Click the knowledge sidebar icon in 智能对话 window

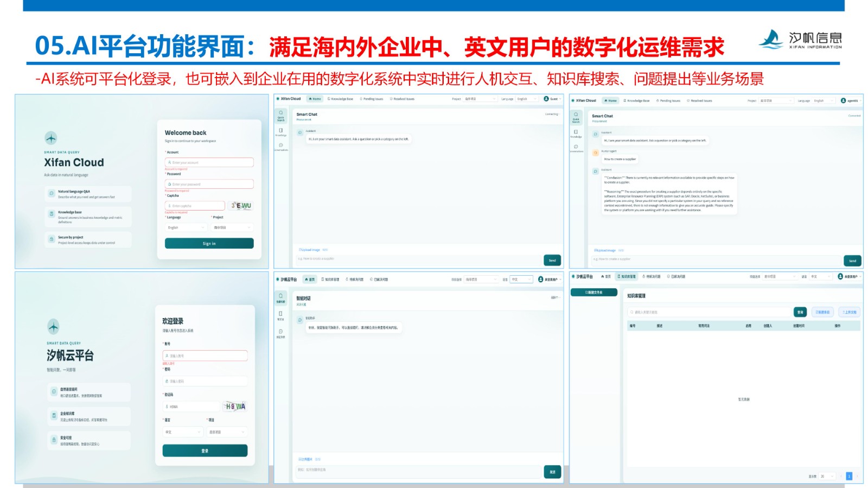[281, 315]
